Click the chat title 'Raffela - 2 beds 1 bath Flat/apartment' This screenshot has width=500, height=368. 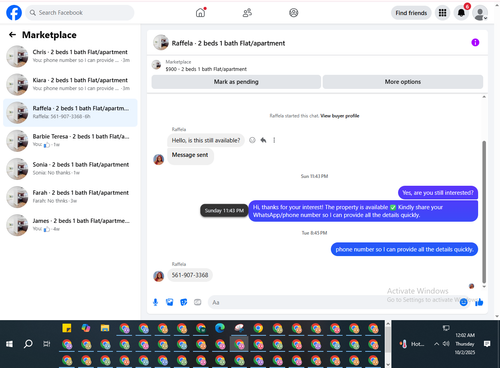(228, 43)
